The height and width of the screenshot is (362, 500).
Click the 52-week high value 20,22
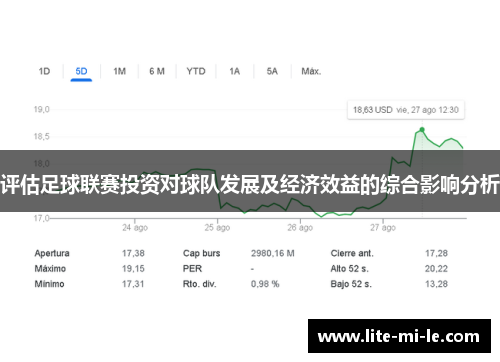[436, 269]
